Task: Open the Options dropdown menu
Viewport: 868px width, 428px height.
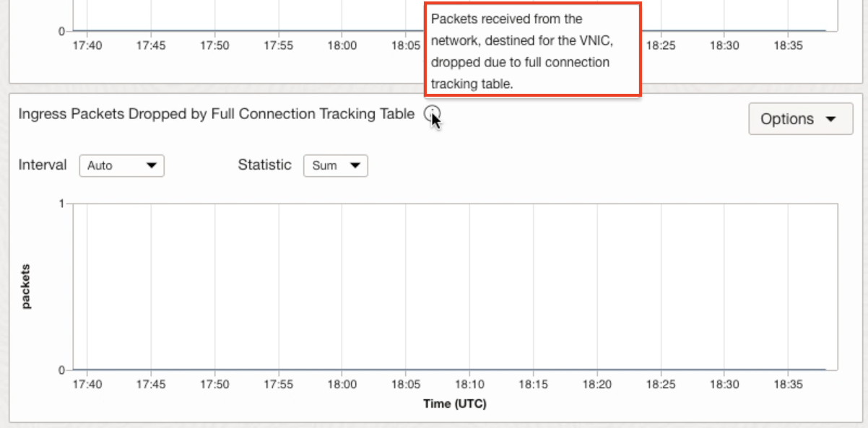Action: click(799, 118)
